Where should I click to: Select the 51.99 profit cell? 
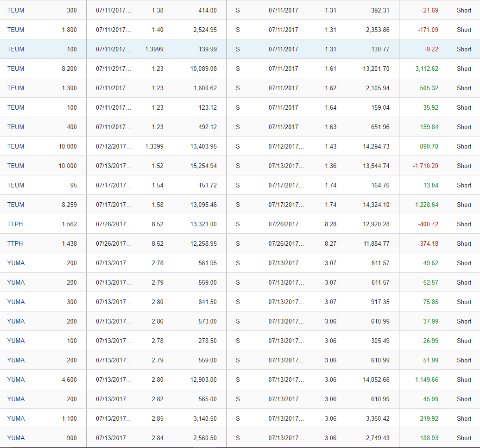coord(431,360)
